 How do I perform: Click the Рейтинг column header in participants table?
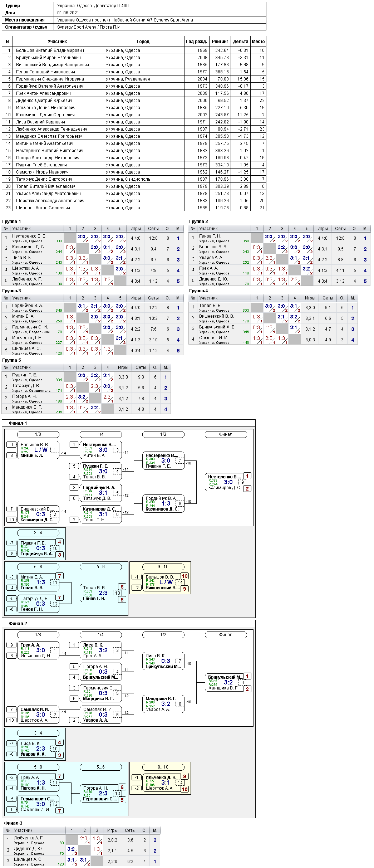[220, 42]
